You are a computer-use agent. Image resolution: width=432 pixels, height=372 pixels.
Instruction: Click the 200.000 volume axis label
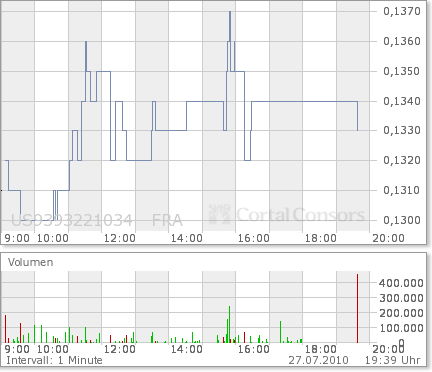tap(401, 313)
